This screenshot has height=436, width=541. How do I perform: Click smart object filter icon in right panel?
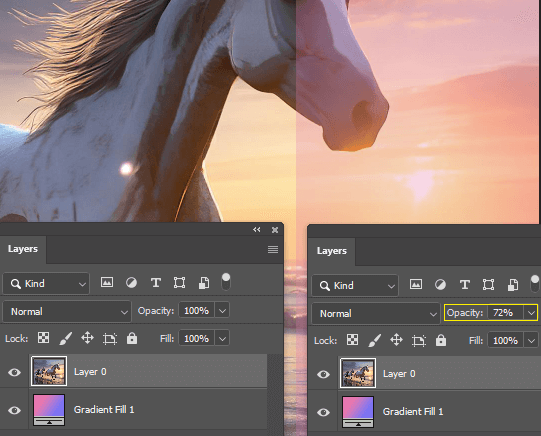point(513,285)
